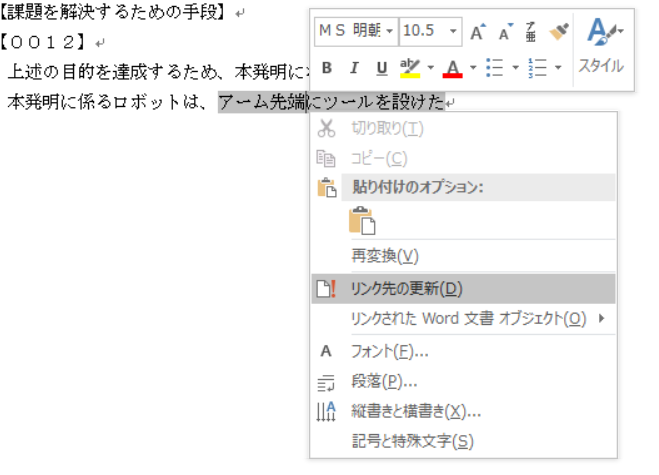Screen dimensions: 659x475
Task: Click the paragraph number 【0012】
Action: 43,42
